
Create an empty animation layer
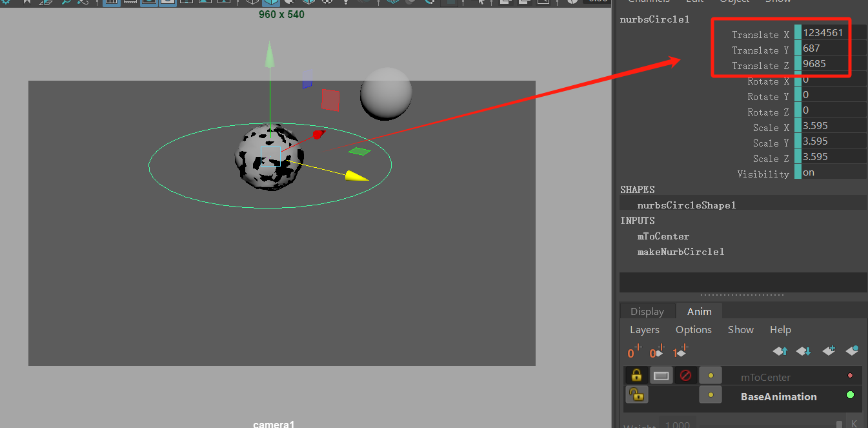[829, 351]
